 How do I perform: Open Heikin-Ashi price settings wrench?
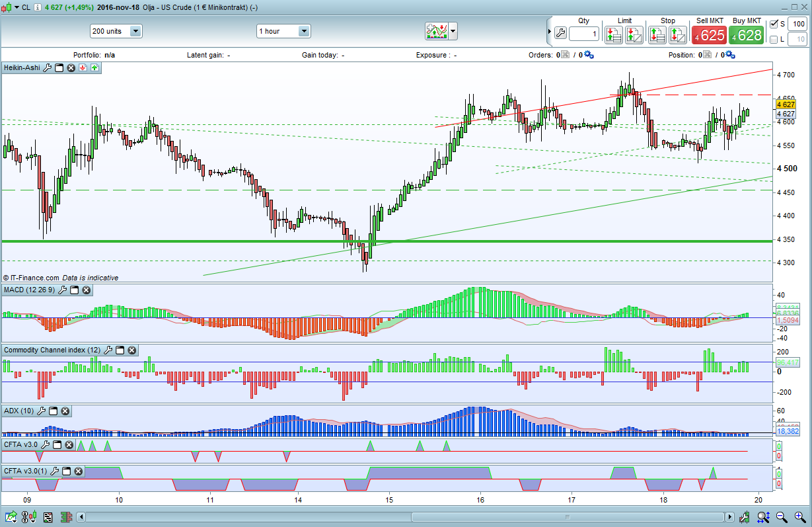(x=47, y=67)
